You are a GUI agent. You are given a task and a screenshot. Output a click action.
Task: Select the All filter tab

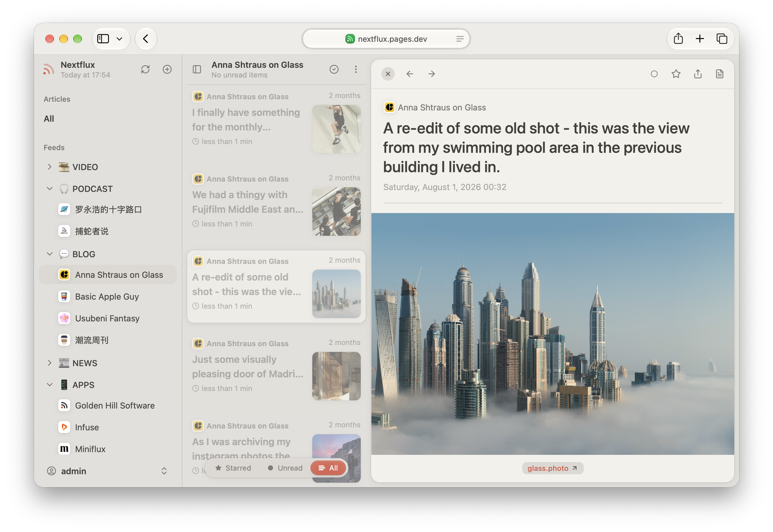coord(328,468)
